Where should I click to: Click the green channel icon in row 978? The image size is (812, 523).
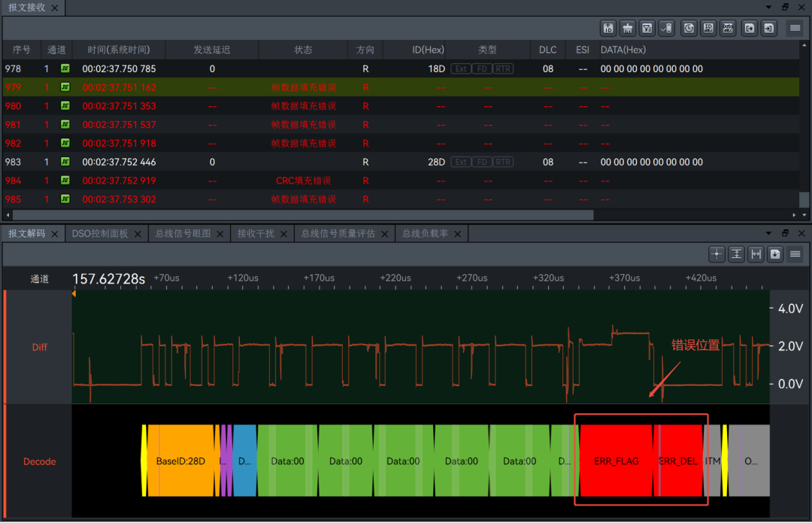pos(65,68)
